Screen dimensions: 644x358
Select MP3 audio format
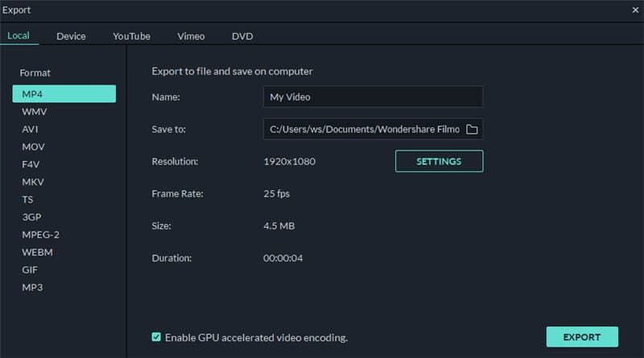coord(32,287)
